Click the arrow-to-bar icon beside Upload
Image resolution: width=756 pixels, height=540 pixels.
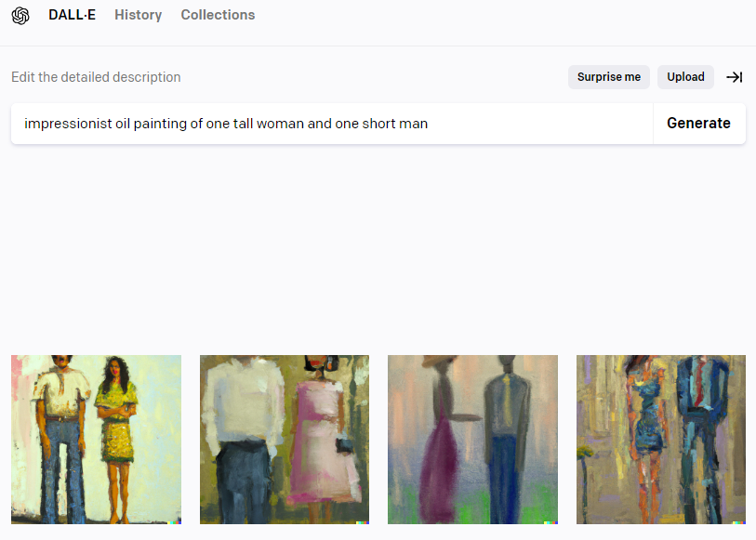click(x=735, y=77)
